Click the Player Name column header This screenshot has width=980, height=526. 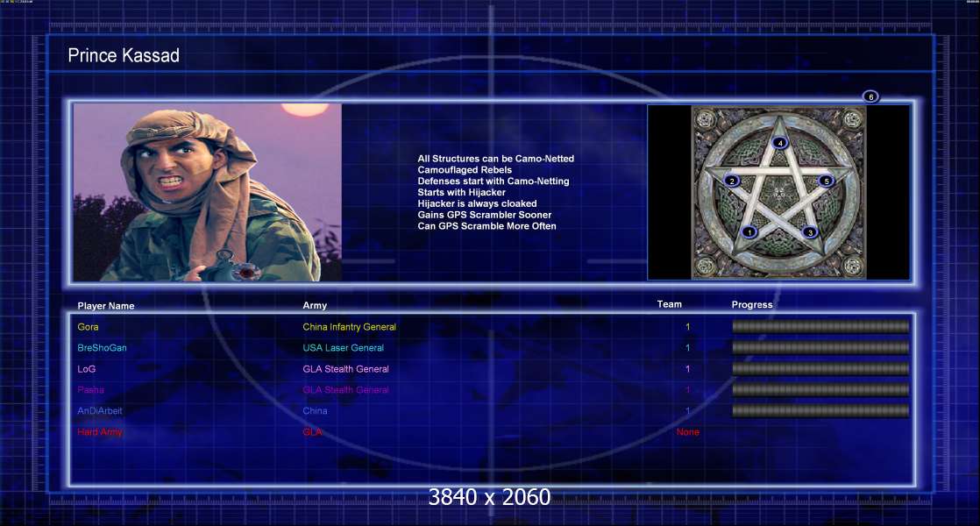tap(105, 306)
